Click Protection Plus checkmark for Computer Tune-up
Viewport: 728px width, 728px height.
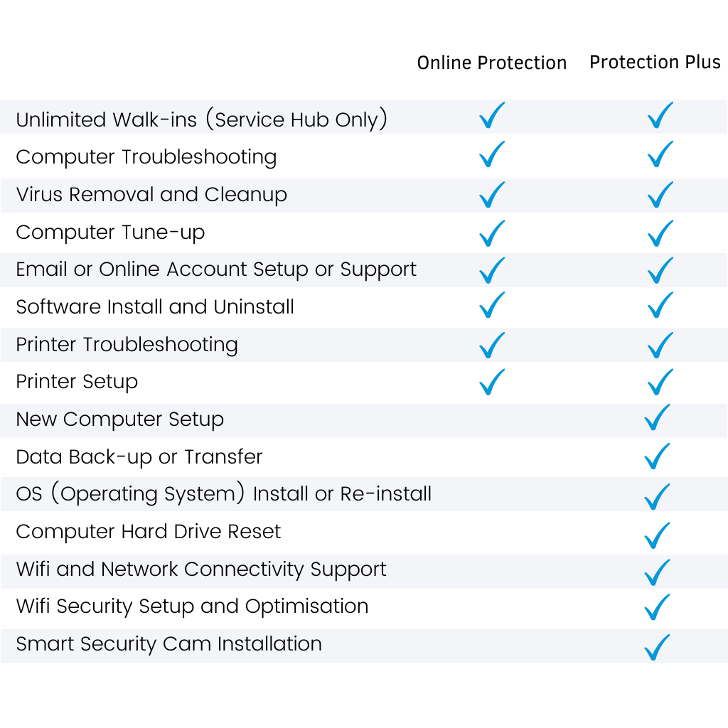[x=660, y=233]
